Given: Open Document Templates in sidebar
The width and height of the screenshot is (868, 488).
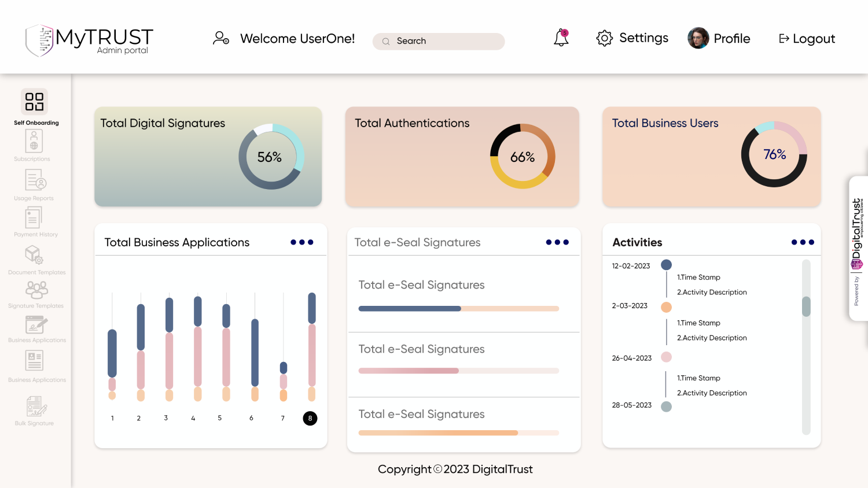Looking at the screenshot, I should [x=34, y=255].
